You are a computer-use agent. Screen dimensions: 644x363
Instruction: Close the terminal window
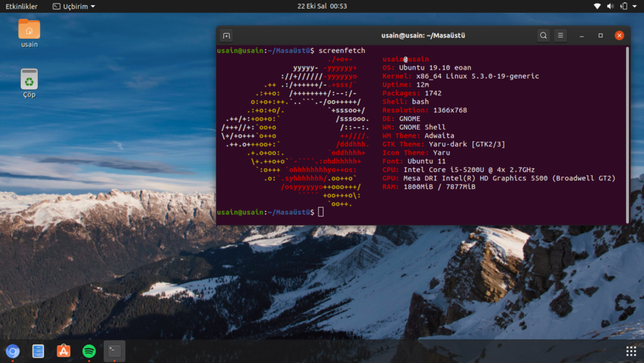620,36
